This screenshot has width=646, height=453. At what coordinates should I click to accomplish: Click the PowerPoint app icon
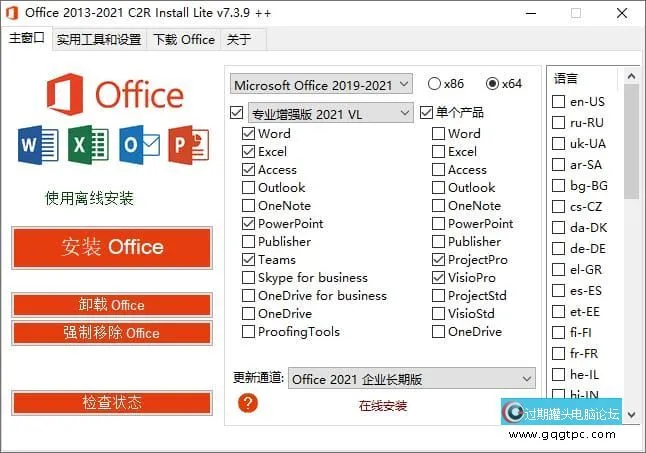click(x=188, y=145)
